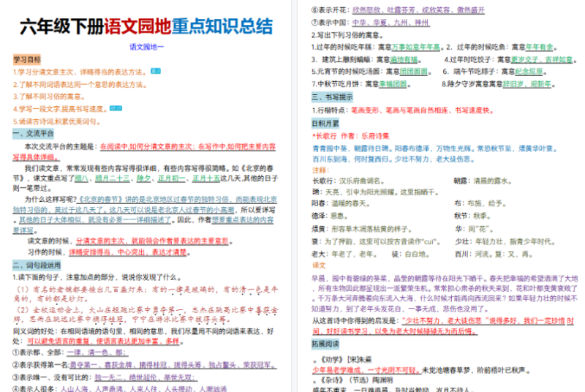The image size is (585, 392).
Task: Click the note '秋节:秋季。'
Action: [x=472, y=216]
